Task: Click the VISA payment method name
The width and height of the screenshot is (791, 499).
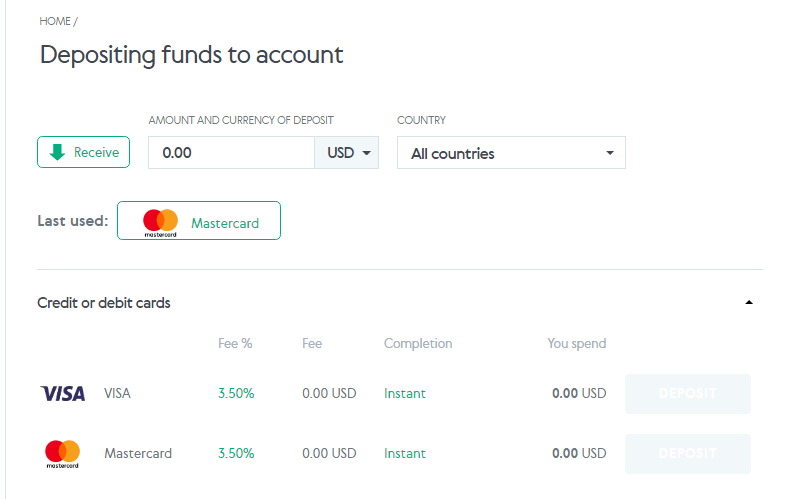Action: 117,394
